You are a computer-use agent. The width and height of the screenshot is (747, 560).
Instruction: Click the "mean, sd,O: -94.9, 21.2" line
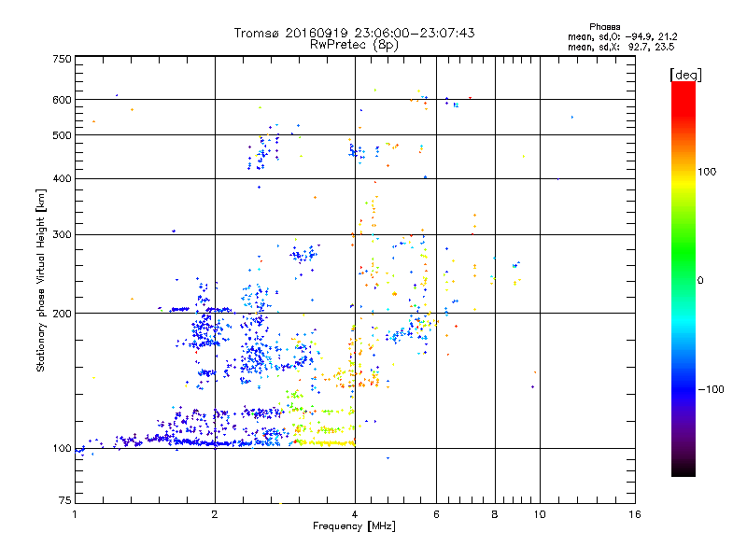pos(622,36)
